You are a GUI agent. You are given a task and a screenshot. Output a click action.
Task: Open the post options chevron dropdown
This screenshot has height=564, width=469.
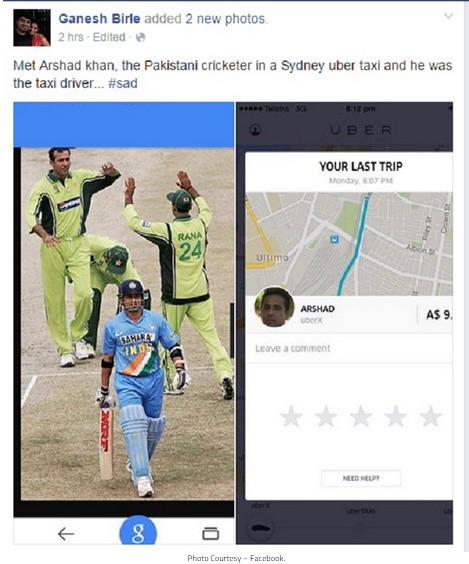[x=448, y=16]
